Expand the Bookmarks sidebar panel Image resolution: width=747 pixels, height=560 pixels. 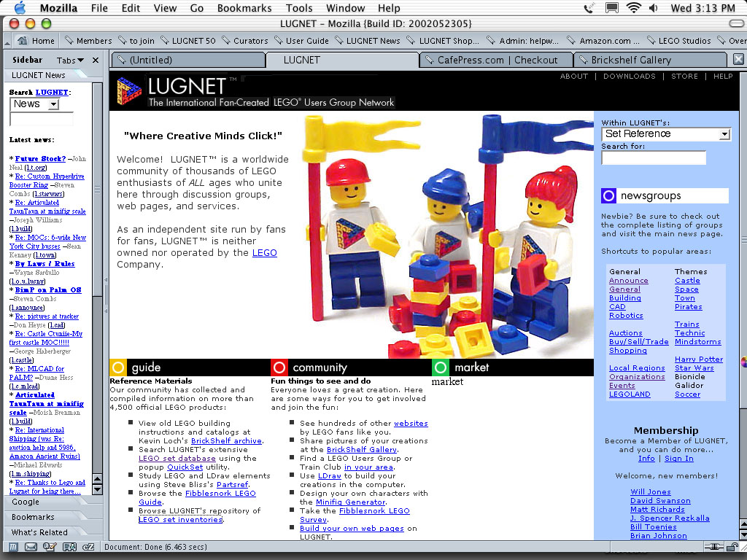pos(53,517)
